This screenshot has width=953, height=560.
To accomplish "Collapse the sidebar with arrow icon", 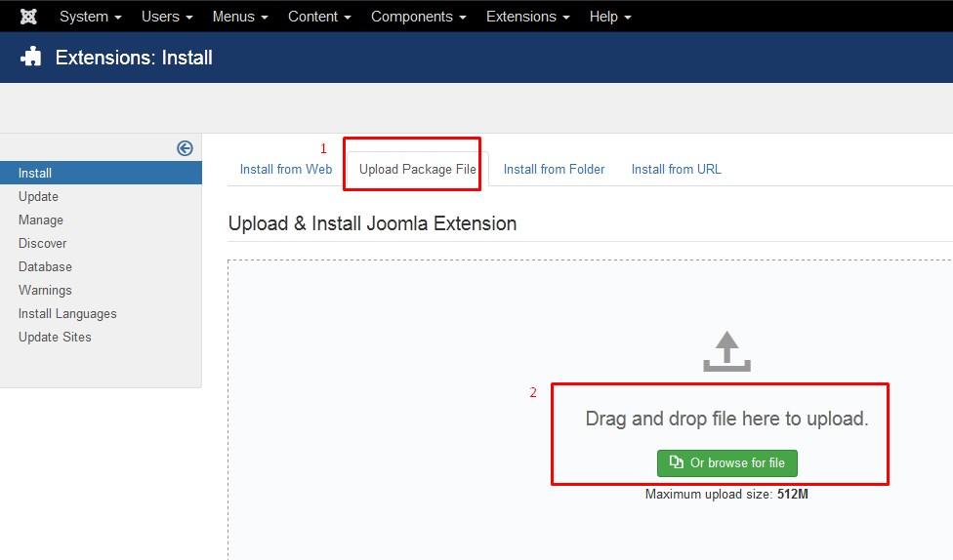I will point(185,148).
